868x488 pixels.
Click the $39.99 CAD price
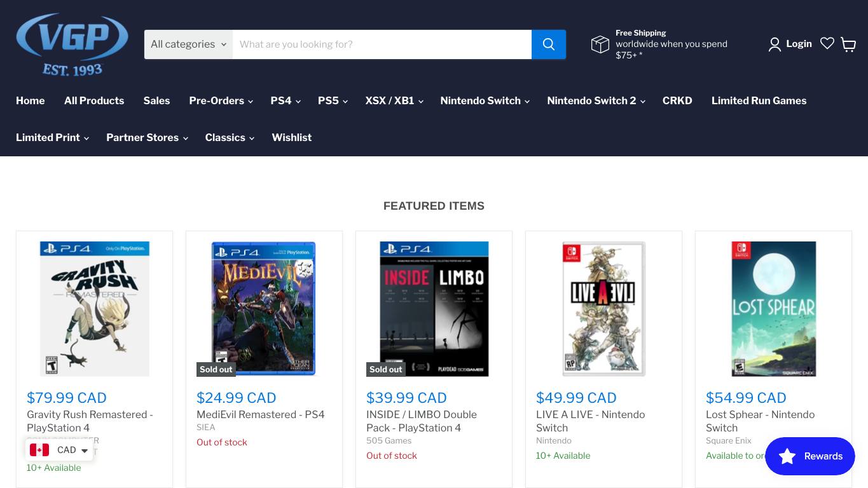406,398
